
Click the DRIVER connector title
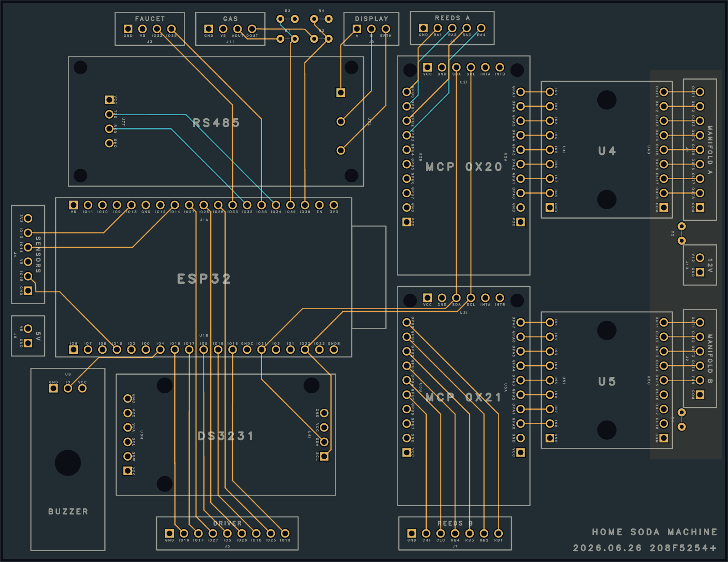(x=227, y=523)
